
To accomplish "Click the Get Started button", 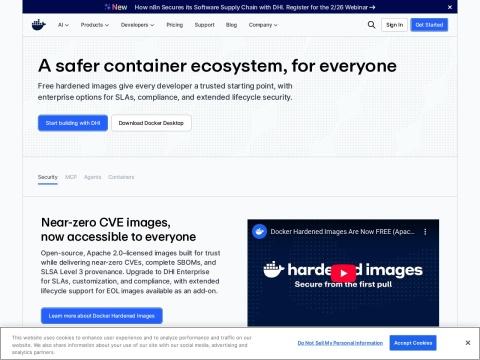I will coord(429,25).
